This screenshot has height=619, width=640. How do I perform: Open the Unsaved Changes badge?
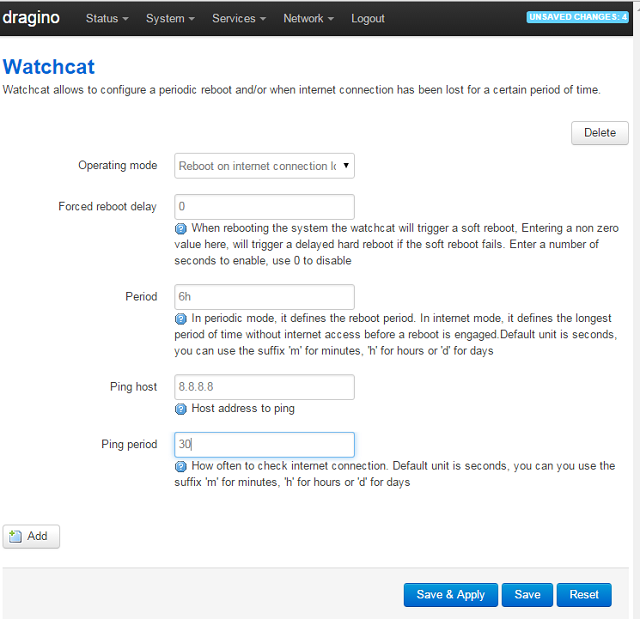(x=577, y=17)
